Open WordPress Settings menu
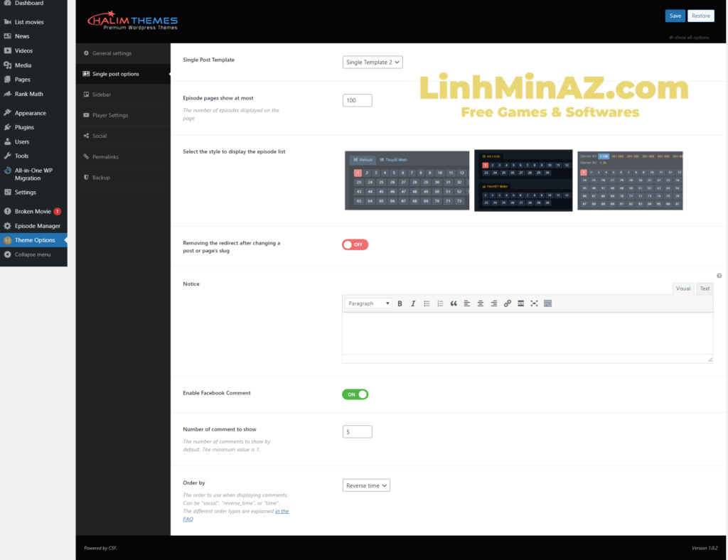The height and width of the screenshot is (560, 728). pos(33,192)
